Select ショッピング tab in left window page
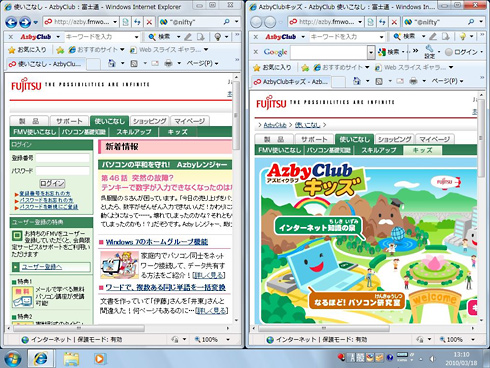 pyautogui.click(x=150, y=121)
